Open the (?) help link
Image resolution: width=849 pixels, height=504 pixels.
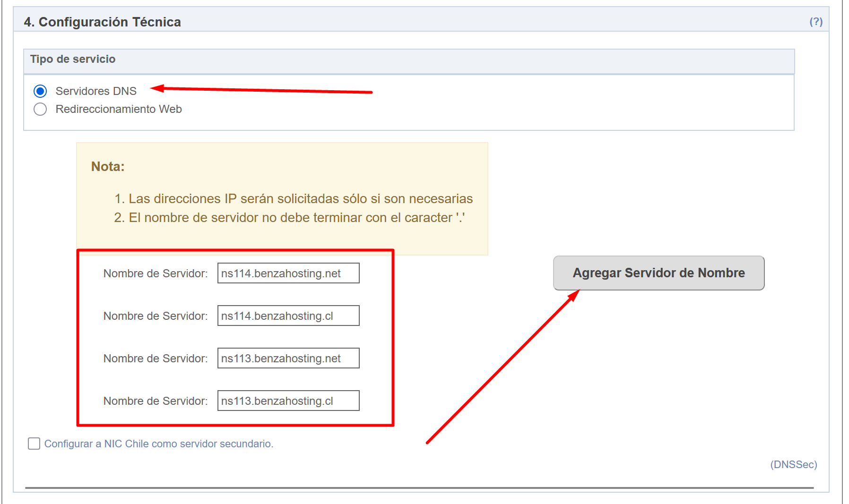(816, 22)
